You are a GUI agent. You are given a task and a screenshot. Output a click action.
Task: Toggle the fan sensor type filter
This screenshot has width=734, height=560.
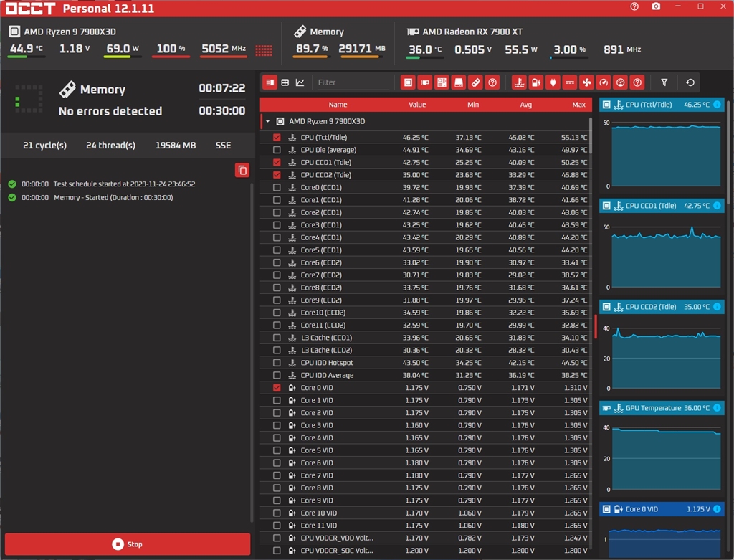click(586, 82)
